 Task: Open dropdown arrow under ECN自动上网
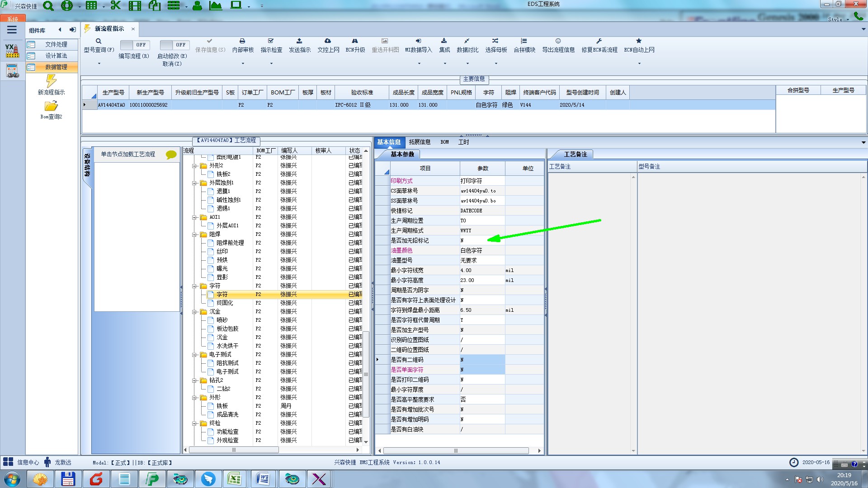coord(639,63)
